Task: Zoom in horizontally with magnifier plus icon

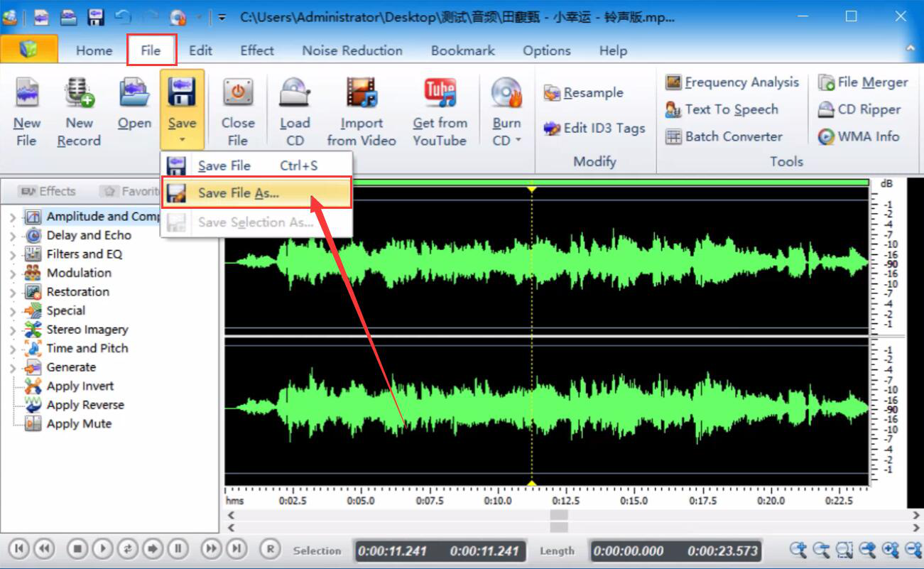Action: click(798, 549)
